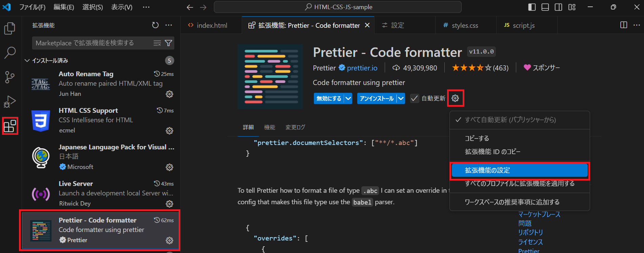644x253 pixels.
Task: Open the overflow menu in menu bar
Action: [x=146, y=7]
